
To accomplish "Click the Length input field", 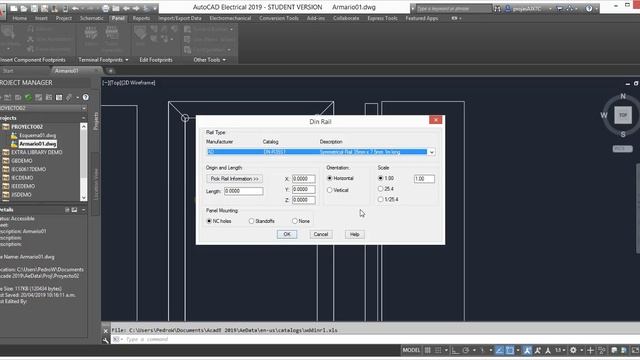I will coord(244,191).
